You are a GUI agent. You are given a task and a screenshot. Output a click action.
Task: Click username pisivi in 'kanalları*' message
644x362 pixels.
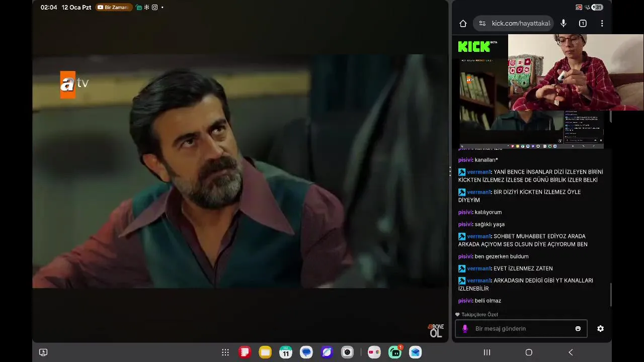click(465, 160)
